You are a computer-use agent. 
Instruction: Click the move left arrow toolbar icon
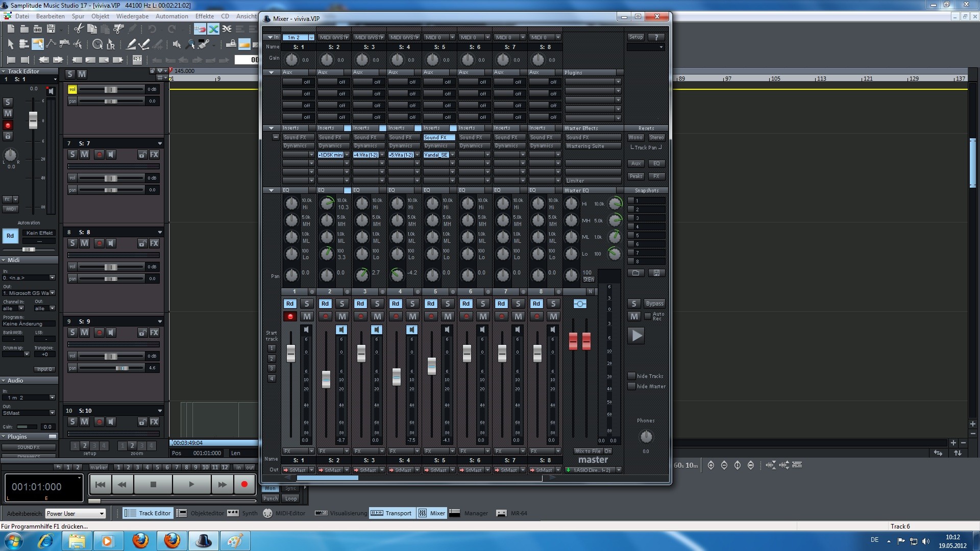pos(44,60)
